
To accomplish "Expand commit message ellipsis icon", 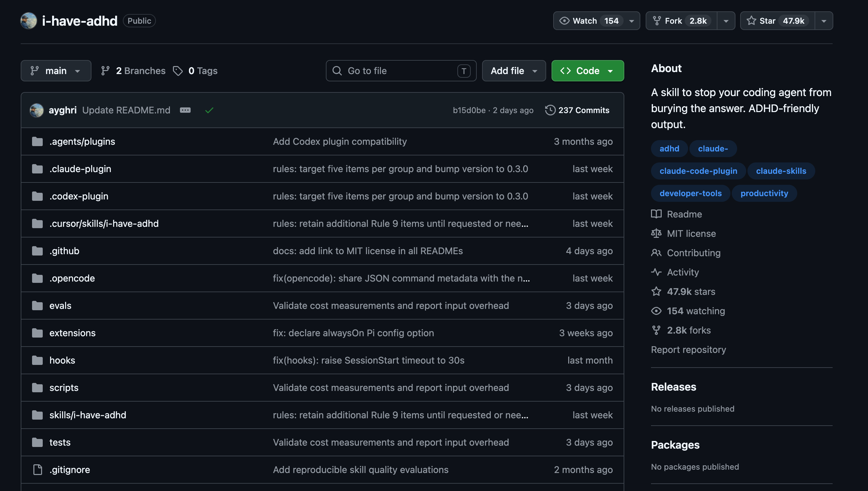I will (x=185, y=110).
